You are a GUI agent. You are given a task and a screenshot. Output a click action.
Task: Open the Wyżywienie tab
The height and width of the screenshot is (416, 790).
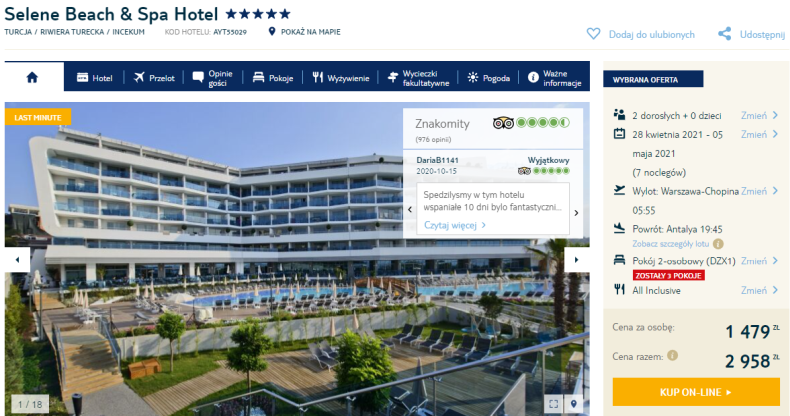[x=341, y=78]
